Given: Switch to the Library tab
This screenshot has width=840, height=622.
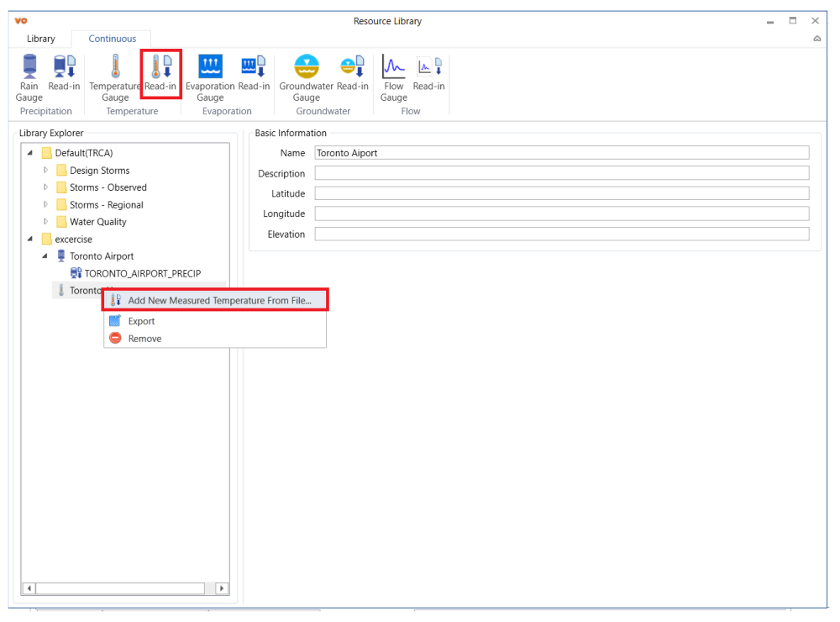Looking at the screenshot, I should 41,39.
